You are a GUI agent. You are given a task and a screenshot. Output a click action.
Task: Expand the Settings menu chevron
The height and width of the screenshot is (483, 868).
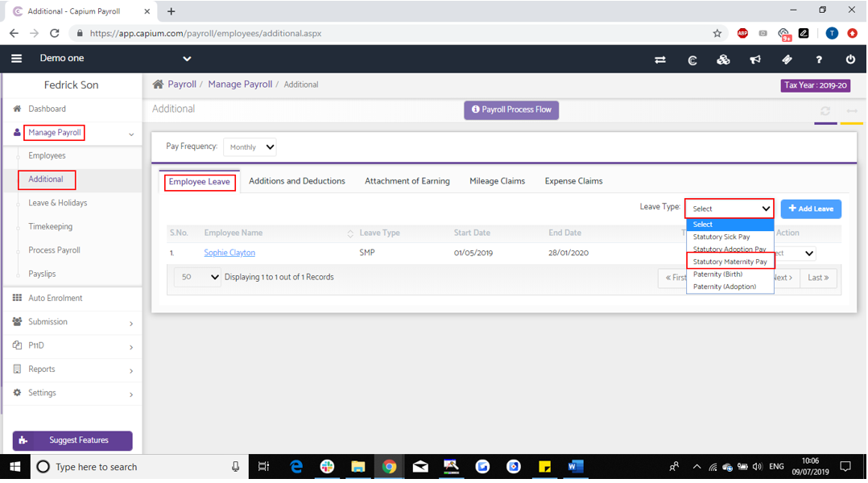coord(131,394)
